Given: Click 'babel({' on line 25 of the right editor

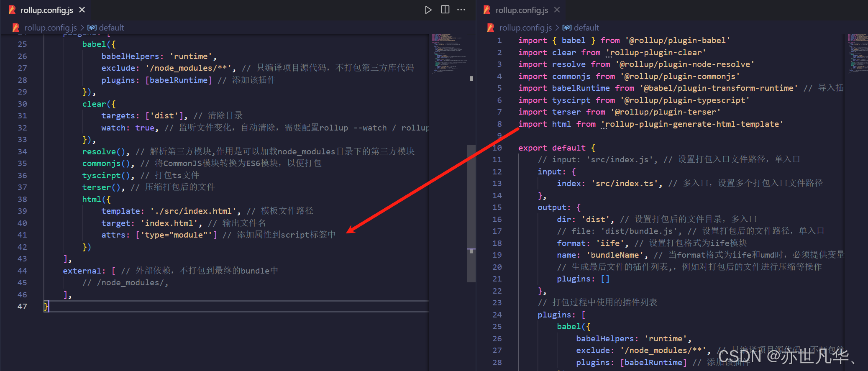Looking at the screenshot, I should (574, 327).
